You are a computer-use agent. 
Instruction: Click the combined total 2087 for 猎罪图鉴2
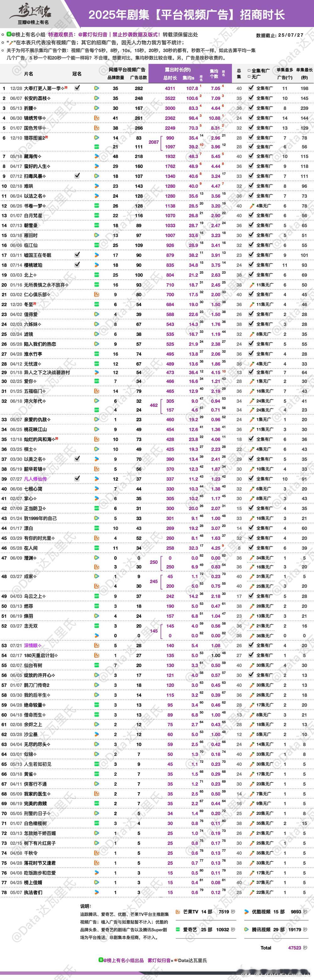coord(154,142)
